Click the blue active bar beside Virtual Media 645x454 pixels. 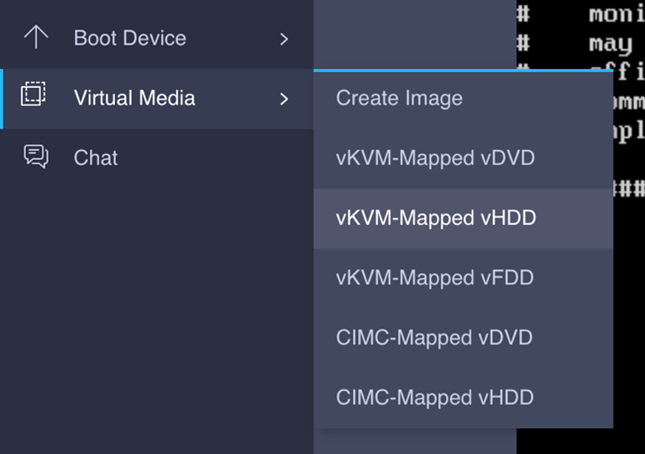coord(1,99)
